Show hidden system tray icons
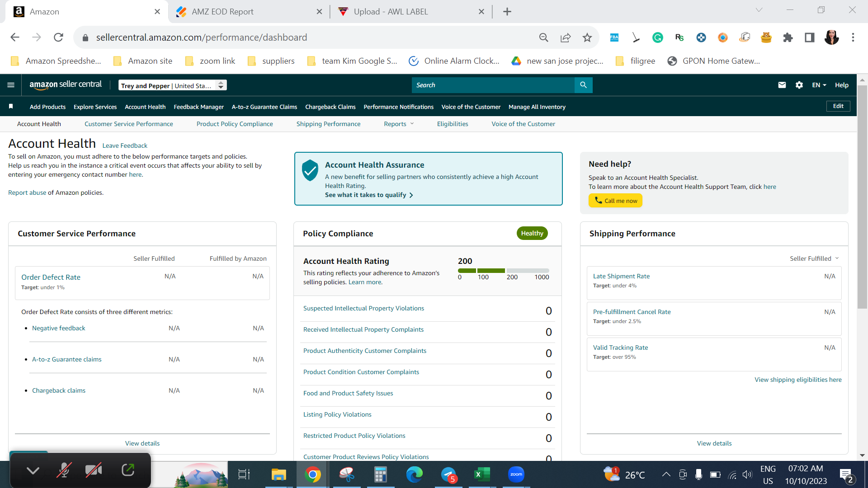 [666, 474]
